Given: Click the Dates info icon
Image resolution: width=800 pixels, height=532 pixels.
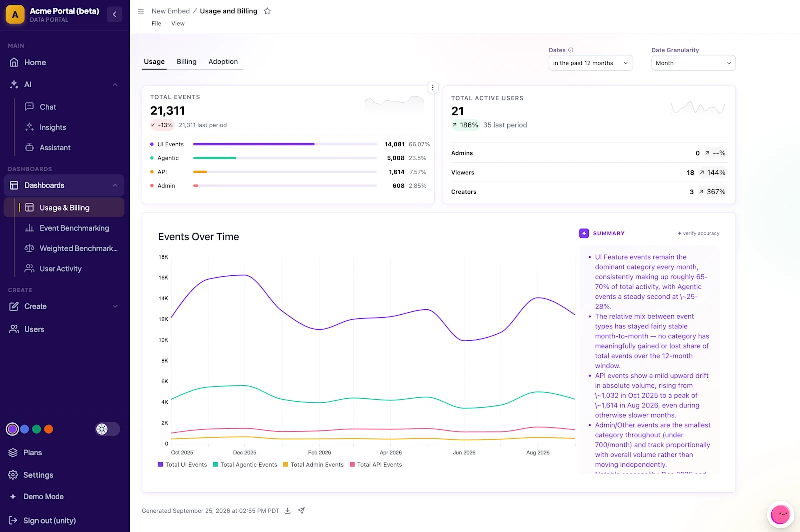Looking at the screenshot, I should tap(571, 50).
